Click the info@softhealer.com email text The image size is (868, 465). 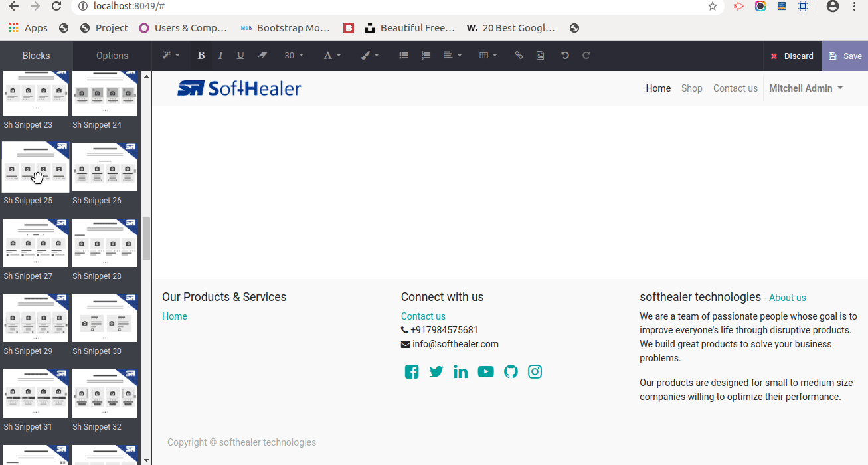[x=456, y=344]
